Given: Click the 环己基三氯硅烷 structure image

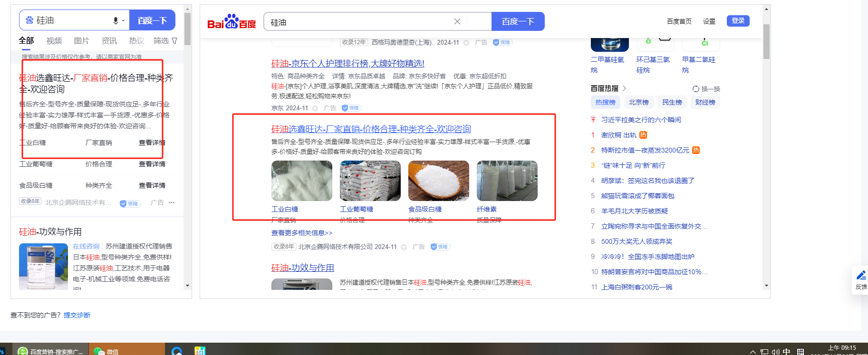Looking at the screenshot, I should pyautogui.click(x=655, y=45).
